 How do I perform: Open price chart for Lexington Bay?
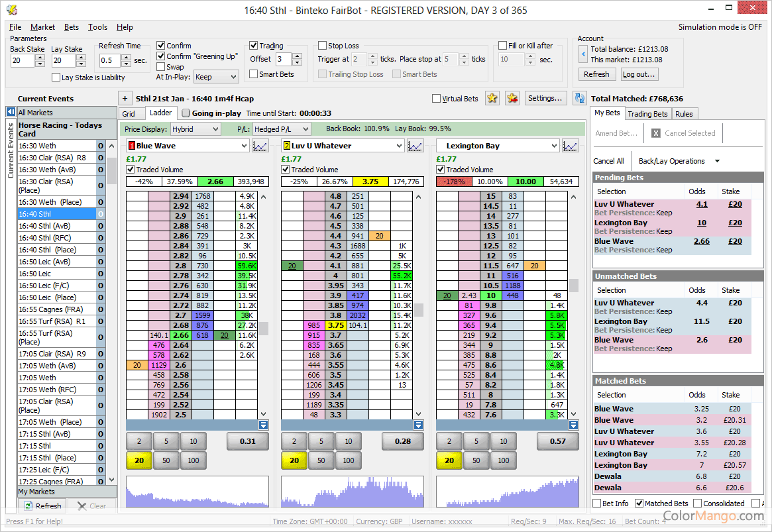570,146
